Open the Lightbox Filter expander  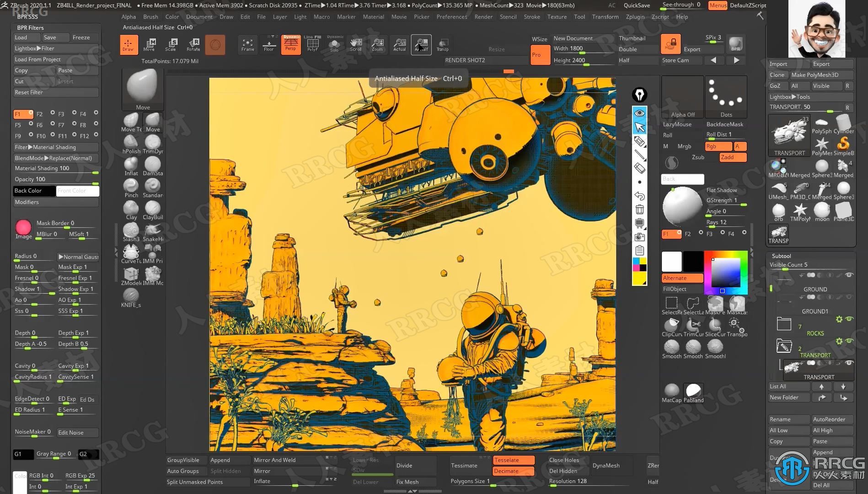point(56,48)
